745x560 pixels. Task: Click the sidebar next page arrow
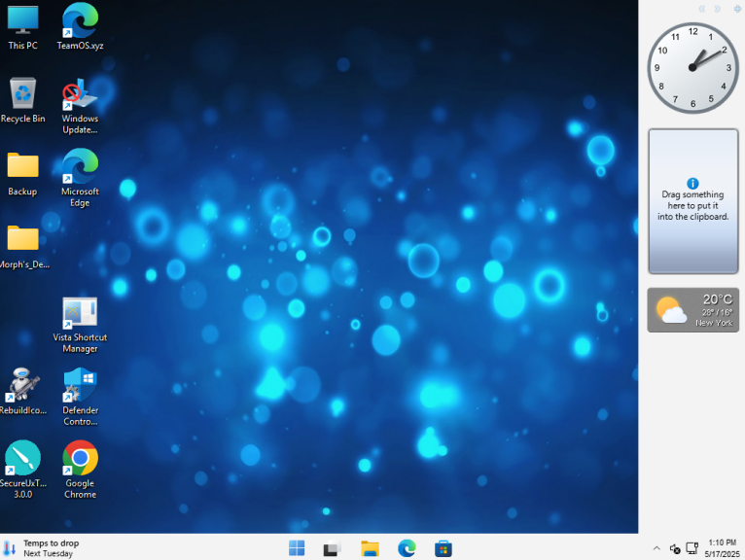[x=718, y=9]
